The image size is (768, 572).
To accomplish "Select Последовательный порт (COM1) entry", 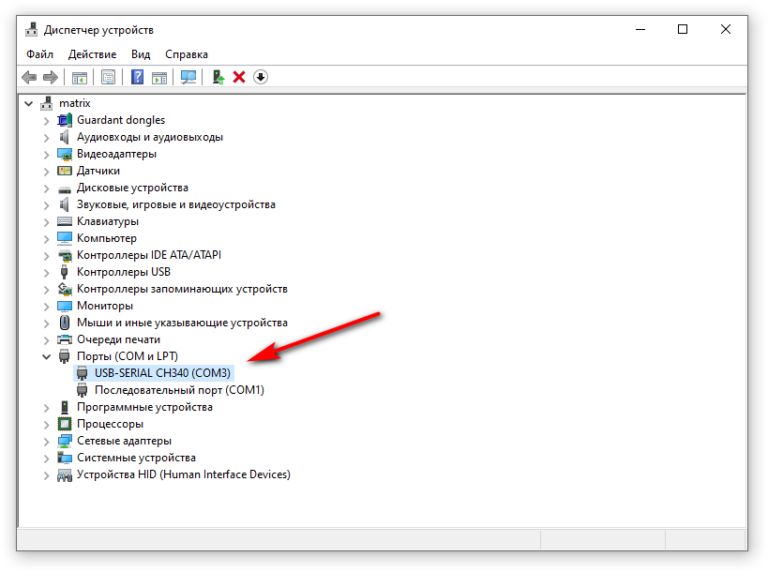I will click(x=179, y=390).
